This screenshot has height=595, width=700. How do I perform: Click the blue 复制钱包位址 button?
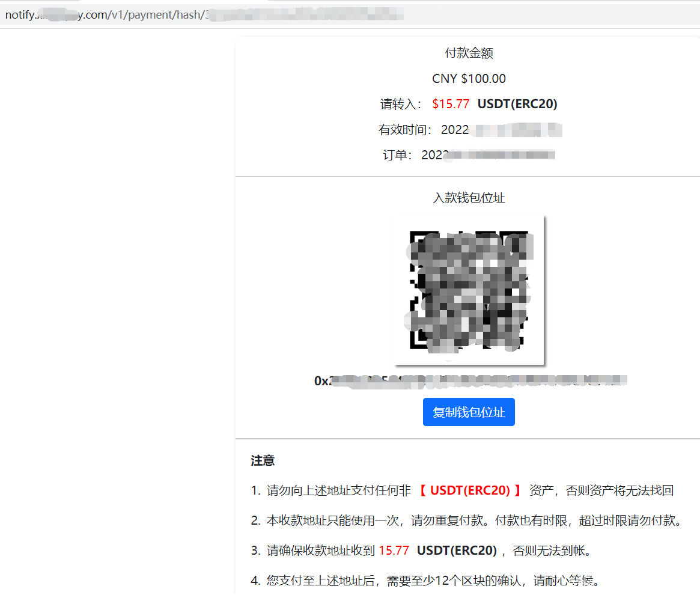point(469,412)
